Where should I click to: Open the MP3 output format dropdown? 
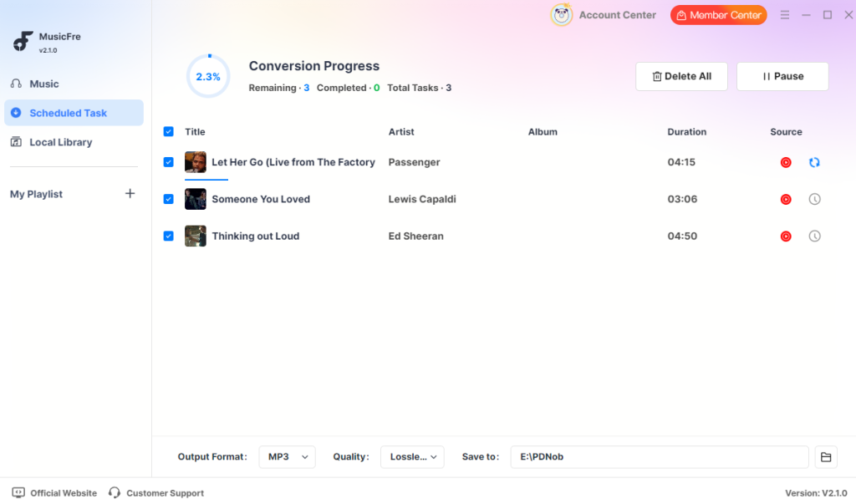click(288, 457)
